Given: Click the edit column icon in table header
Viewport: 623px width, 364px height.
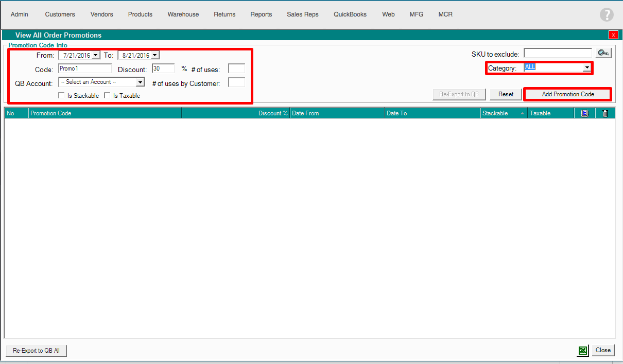Looking at the screenshot, I should pyautogui.click(x=584, y=113).
